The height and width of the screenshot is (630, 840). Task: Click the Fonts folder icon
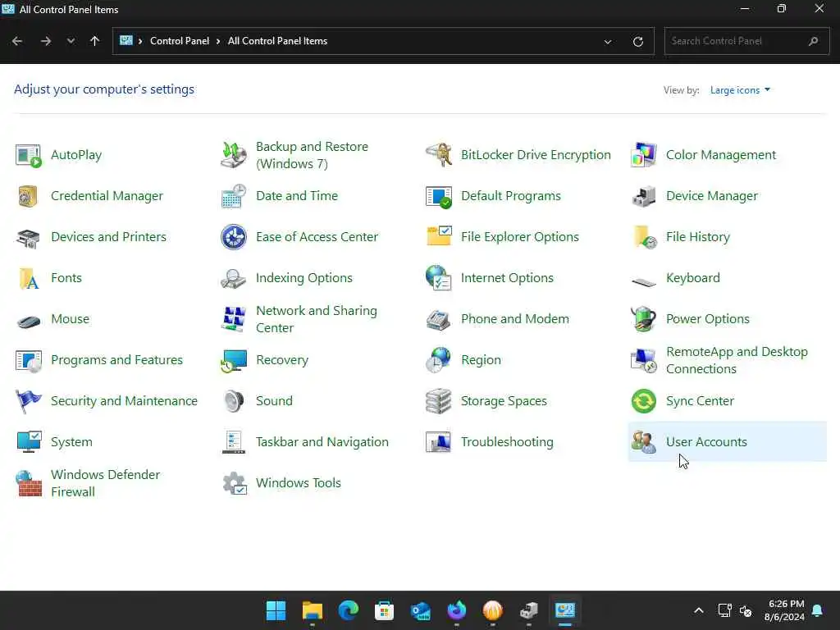coord(29,279)
